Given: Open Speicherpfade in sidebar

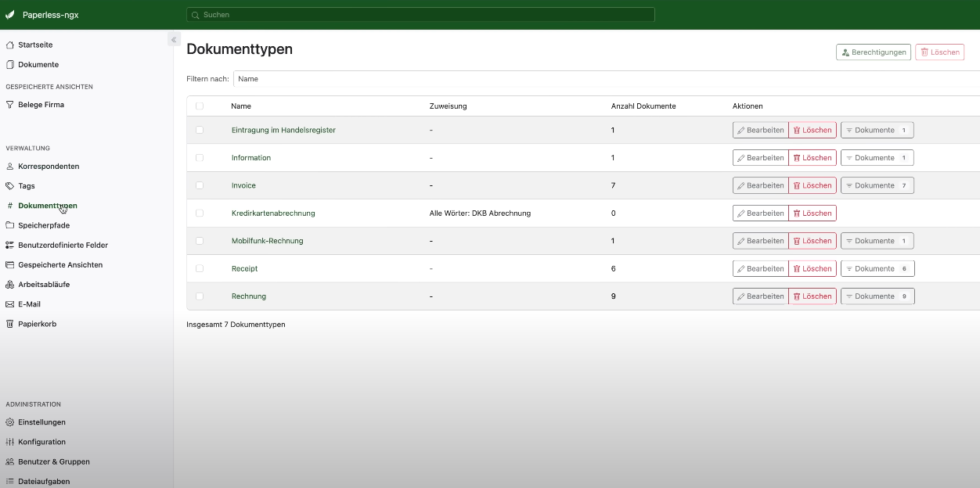Looking at the screenshot, I should click(x=44, y=225).
